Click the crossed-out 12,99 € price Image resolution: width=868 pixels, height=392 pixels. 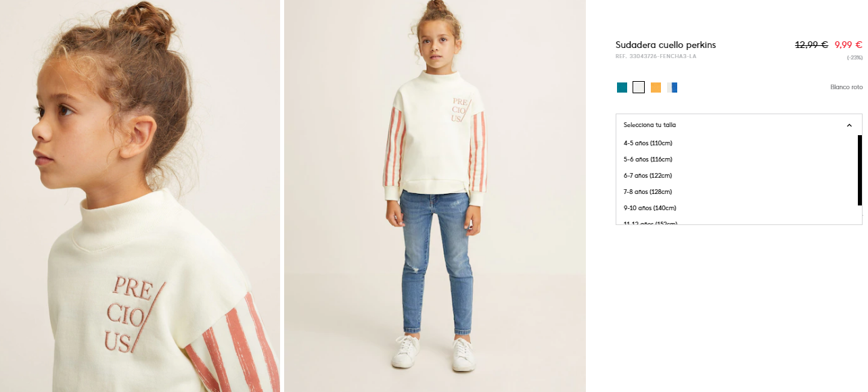(x=811, y=45)
